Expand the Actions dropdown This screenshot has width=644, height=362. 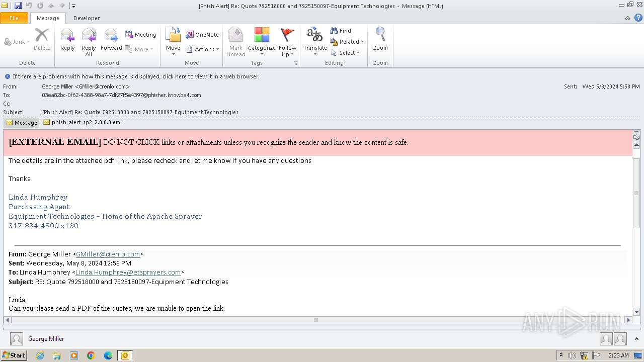click(x=203, y=49)
